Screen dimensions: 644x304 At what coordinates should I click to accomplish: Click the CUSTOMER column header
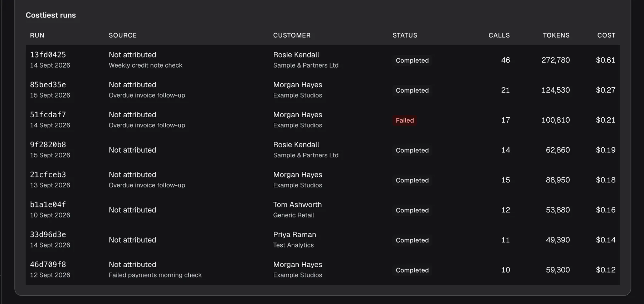pyautogui.click(x=292, y=35)
